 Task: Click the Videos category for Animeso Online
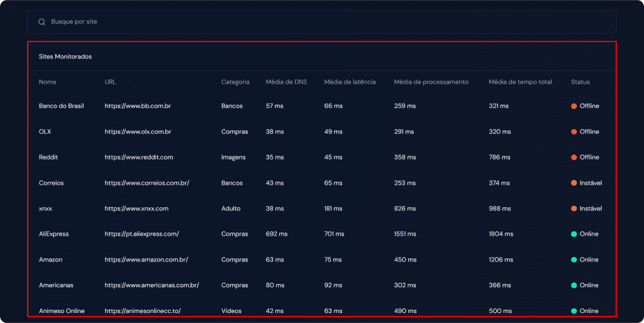pyautogui.click(x=231, y=311)
